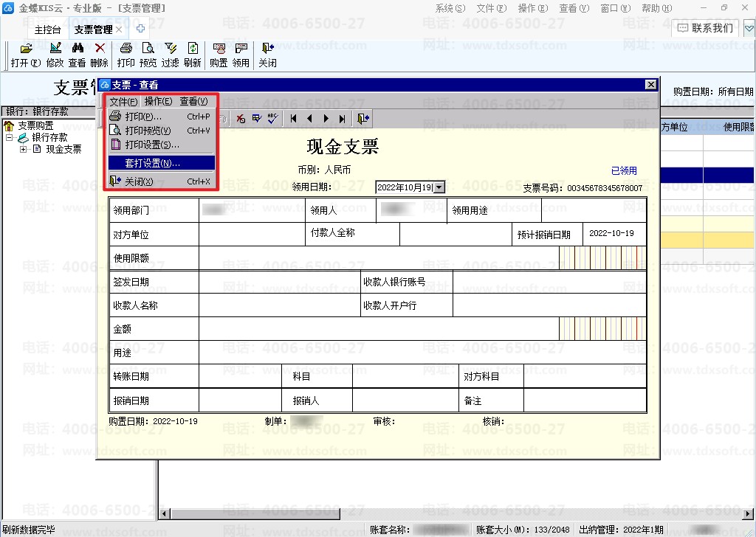Click the 查看 binoculars toolbar icon

click(77, 48)
